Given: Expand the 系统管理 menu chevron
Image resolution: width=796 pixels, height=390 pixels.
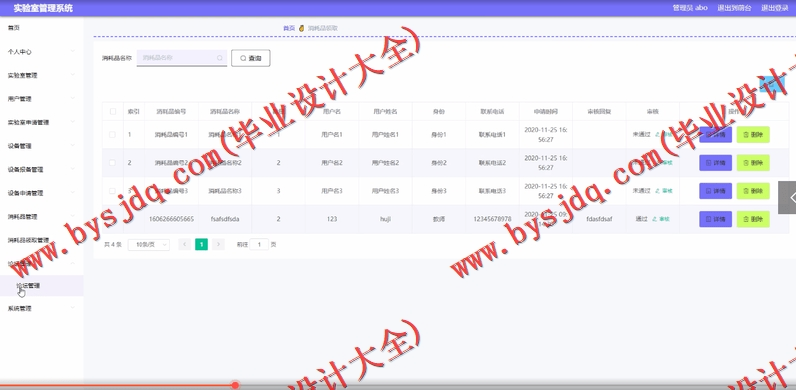Looking at the screenshot, I should 73,308.
